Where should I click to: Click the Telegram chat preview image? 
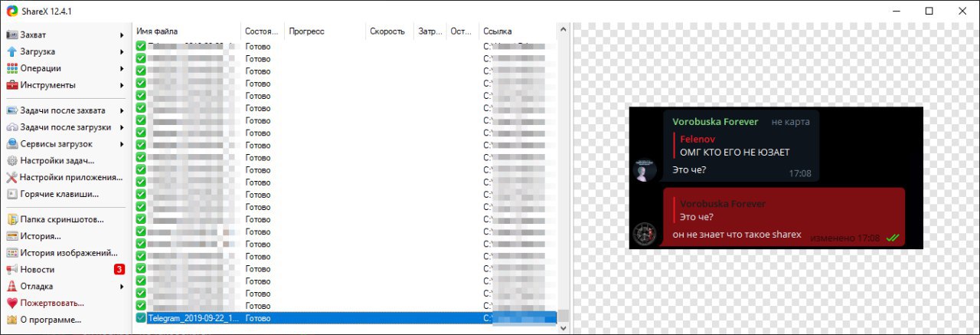[x=776, y=178]
